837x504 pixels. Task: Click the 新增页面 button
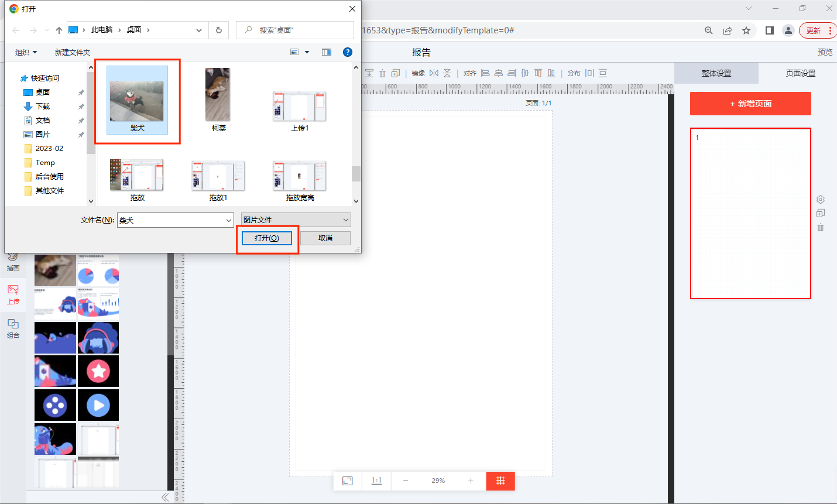750,104
